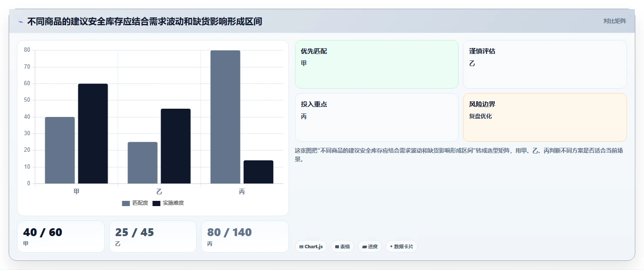Click the y-axis value 80

[27, 50]
